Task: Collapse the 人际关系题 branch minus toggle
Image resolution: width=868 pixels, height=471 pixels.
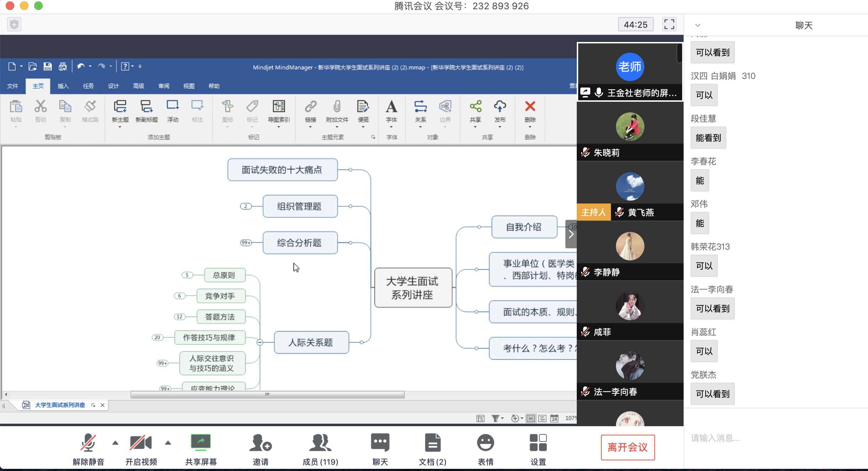Action: pos(260,342)
